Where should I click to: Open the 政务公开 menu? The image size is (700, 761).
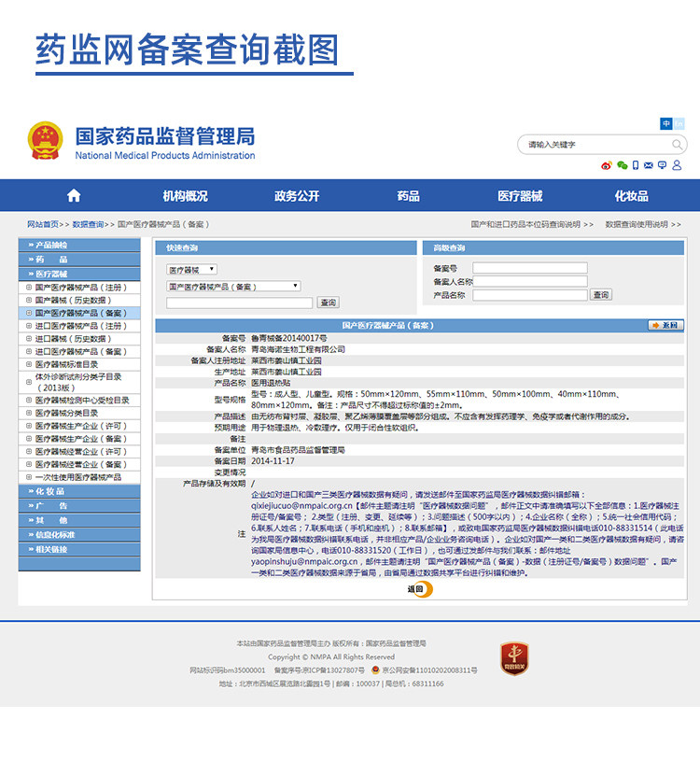tap(297, 195)
